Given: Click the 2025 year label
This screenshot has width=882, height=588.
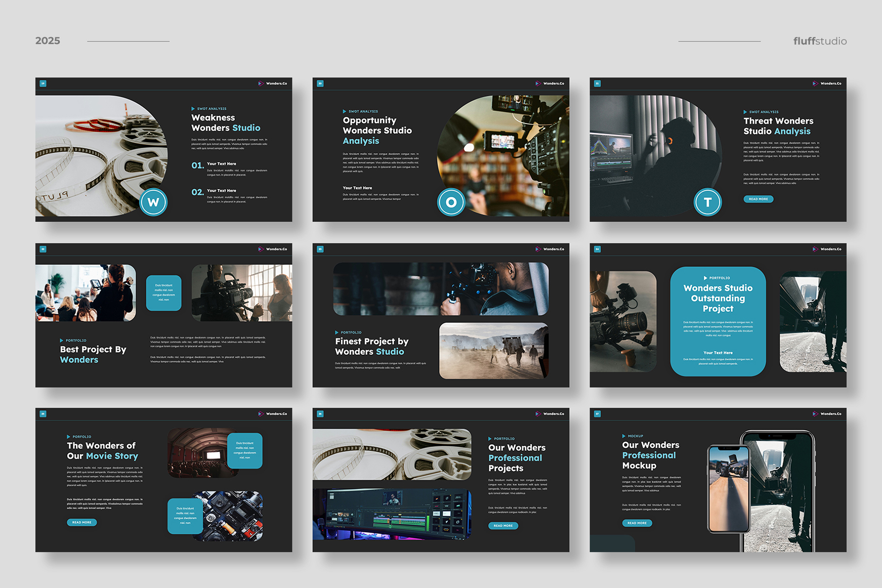Looking at the screenshot, I should point(48,41).
